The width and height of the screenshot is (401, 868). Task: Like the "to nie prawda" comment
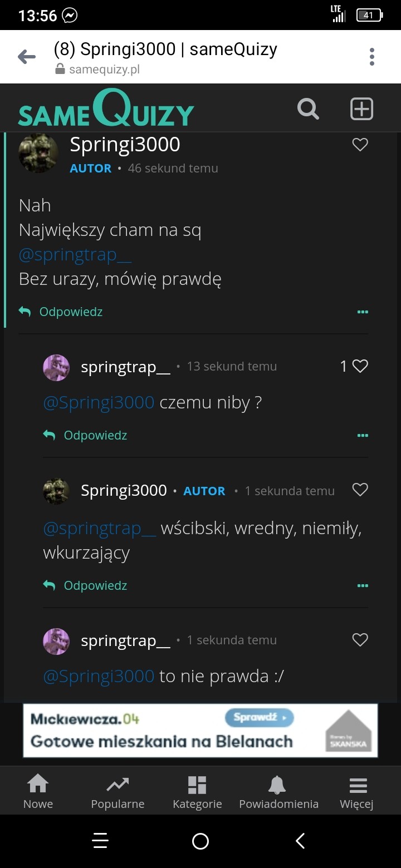coord(360,640)
